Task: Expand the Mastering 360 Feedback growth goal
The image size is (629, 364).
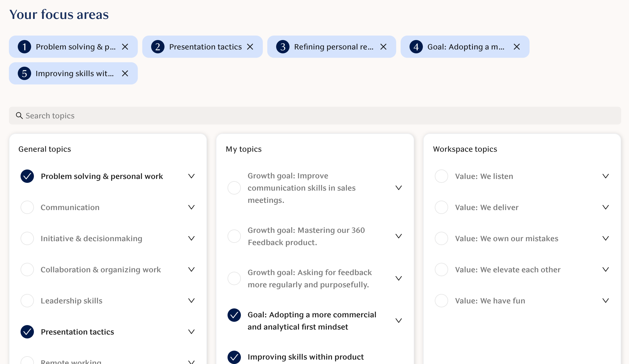Action: pos(399,236)
